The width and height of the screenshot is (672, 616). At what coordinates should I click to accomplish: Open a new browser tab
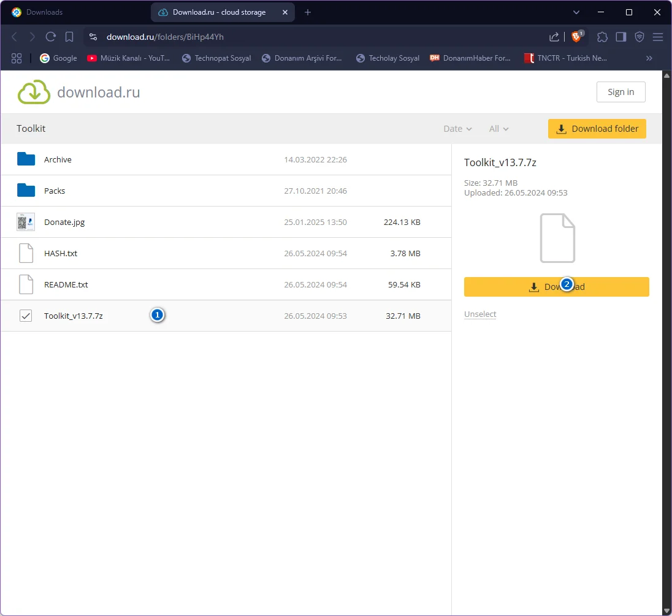point(308,12)
